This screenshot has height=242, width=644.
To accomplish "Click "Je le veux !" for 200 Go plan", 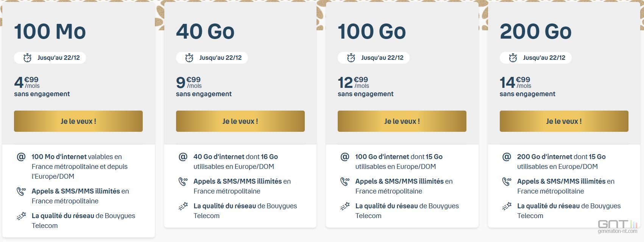I will pos(564,121).
